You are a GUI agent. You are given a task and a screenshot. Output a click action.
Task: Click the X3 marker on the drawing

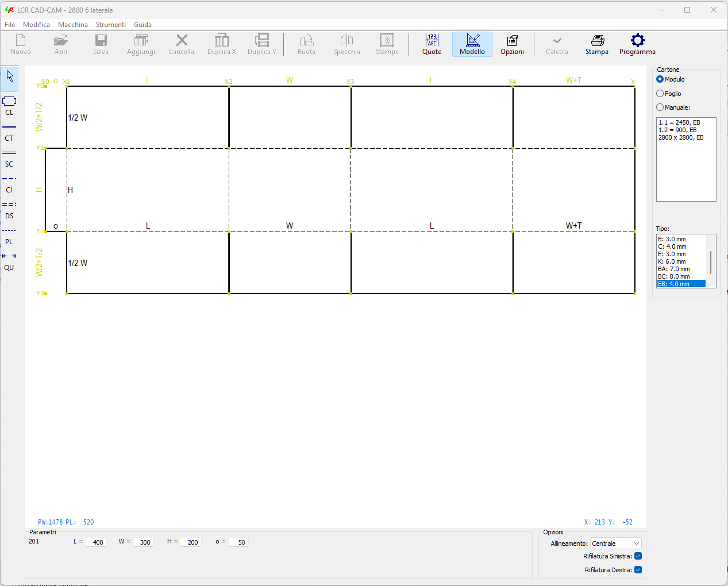click(350, 82)
